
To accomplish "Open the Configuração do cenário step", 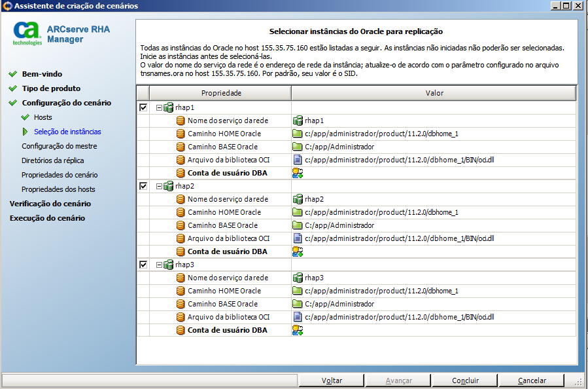I will tap(66, 103).
